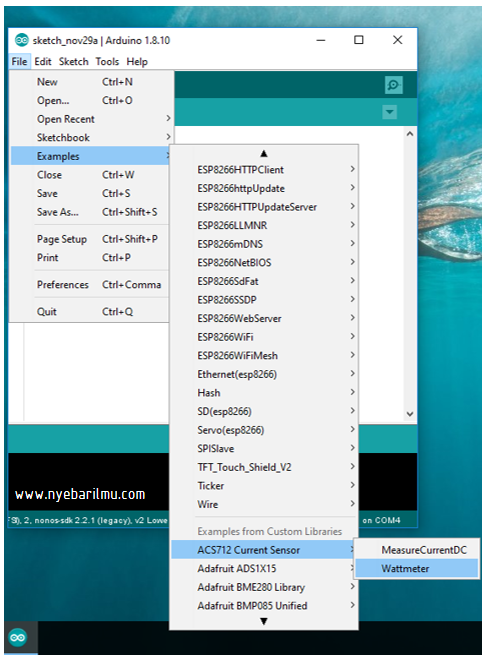Expand SD(esp8266) examples
486x658 pixels.
click(x=264, y=411)
